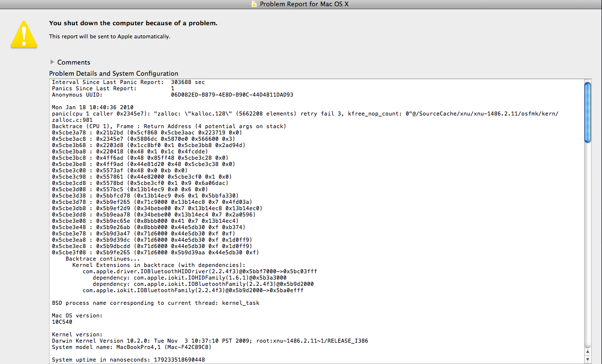Click backtrace row 0x5cbe3dd8
Image resolution: width=602 pixels, height=364 pixels.
tap(154, 215)
